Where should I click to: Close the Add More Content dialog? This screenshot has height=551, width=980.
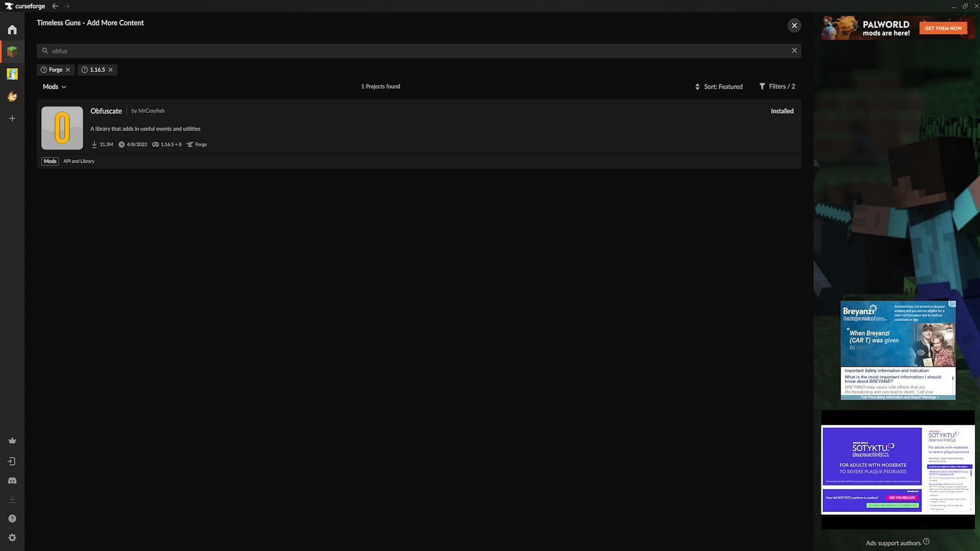coord(794,26)
